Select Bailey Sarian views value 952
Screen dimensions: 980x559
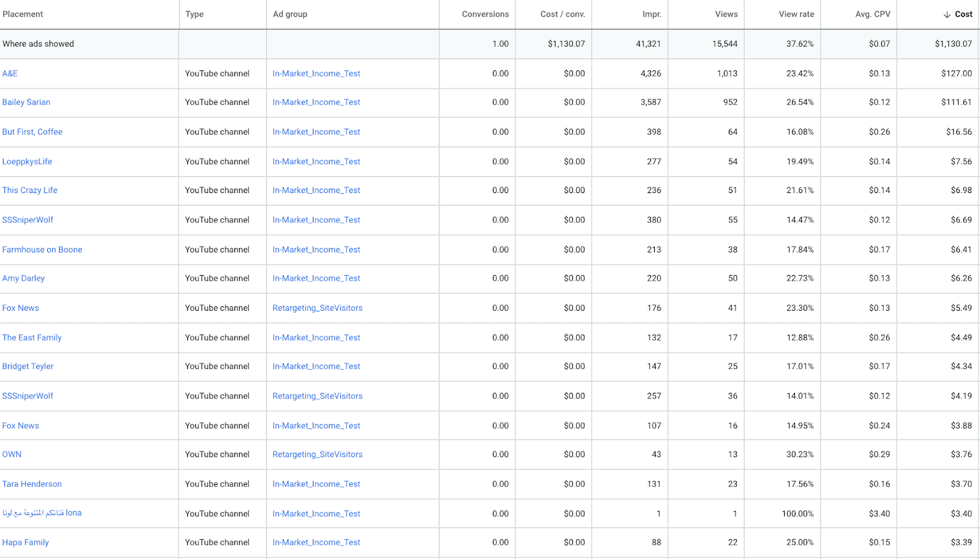point(730,102)
